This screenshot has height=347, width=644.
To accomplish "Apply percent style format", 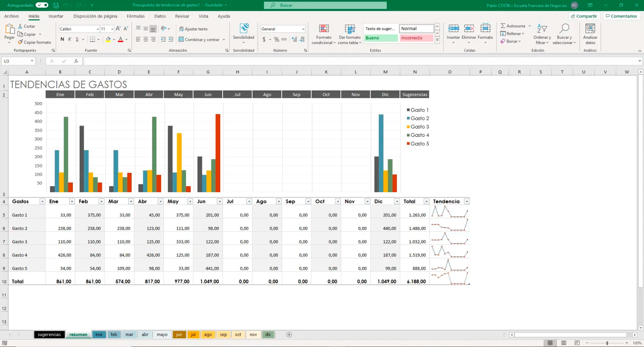I will tap(276, 39).
